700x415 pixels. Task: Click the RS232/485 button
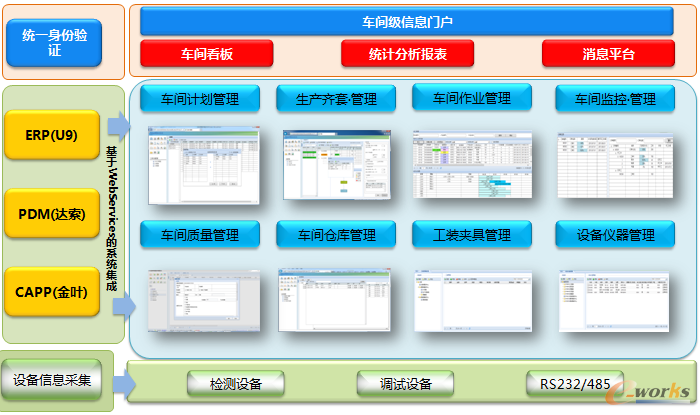click(574, 384)
